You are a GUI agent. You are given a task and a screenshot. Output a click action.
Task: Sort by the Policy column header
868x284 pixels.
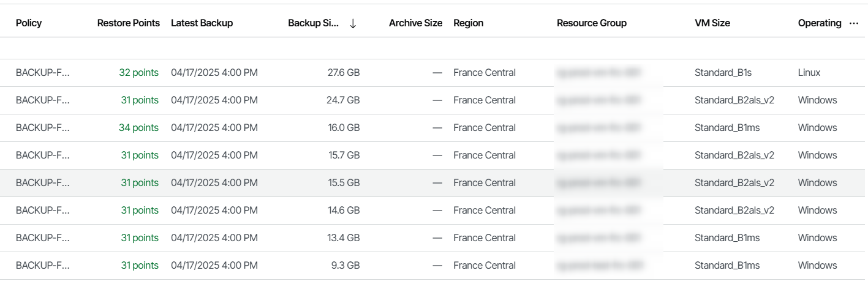29,23
